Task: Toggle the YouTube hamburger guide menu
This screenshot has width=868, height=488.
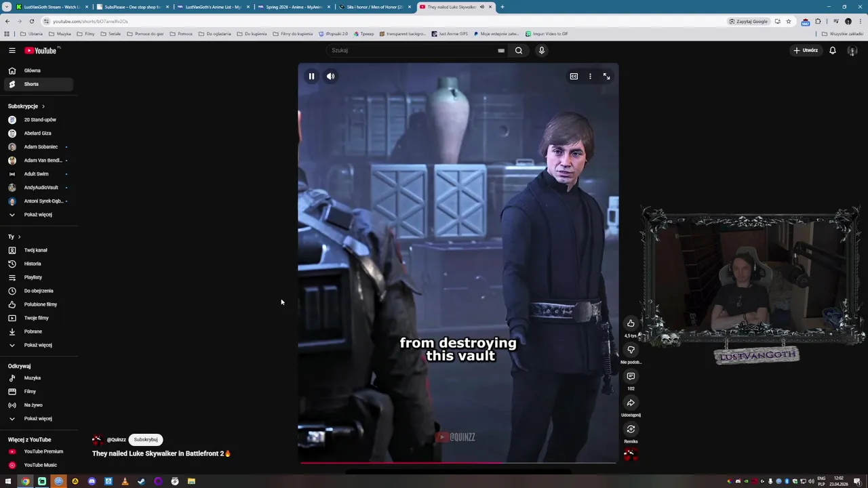Action: [x=12, y=50]
